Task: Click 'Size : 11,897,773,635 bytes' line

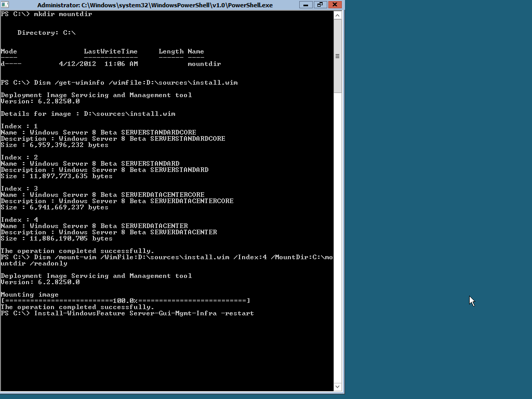Action: point(57,176)
